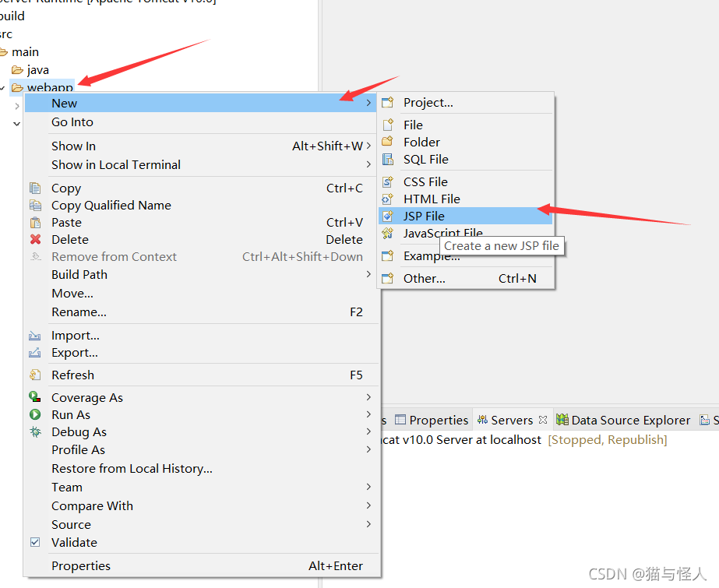Click the Example wizard icon
Image resolution: width=719 pixels, height=588 pixels.
click(x=387, y=255)
